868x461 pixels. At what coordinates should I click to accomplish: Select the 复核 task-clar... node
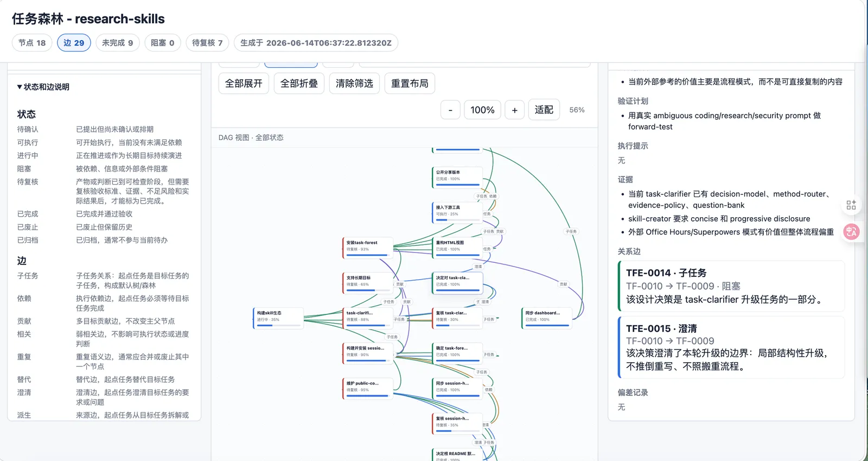pyautogui.click(x=457, y=318)
